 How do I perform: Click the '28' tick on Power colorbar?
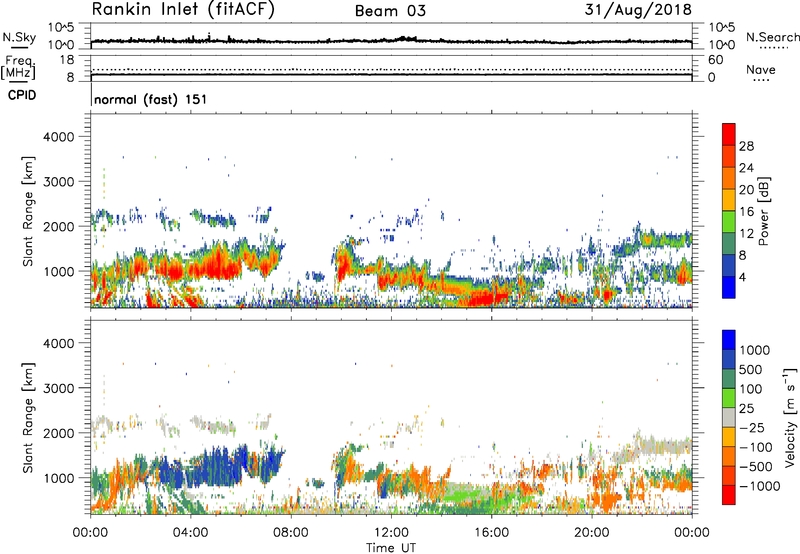click(746, 146)
